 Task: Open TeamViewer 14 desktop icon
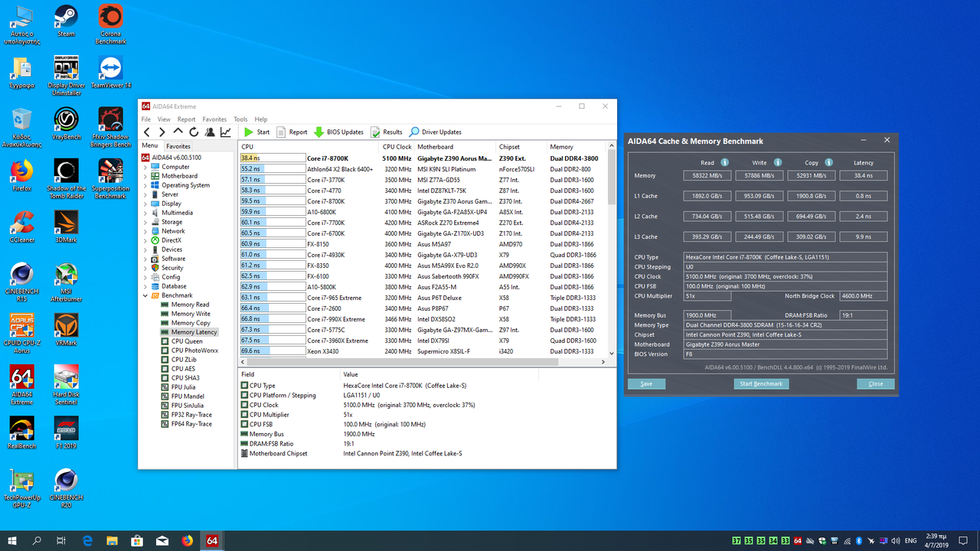click(x=111, y=73)
